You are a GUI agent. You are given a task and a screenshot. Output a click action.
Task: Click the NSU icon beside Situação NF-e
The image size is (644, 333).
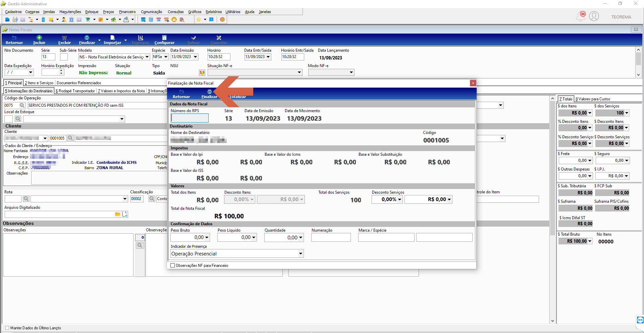point(202,73)
